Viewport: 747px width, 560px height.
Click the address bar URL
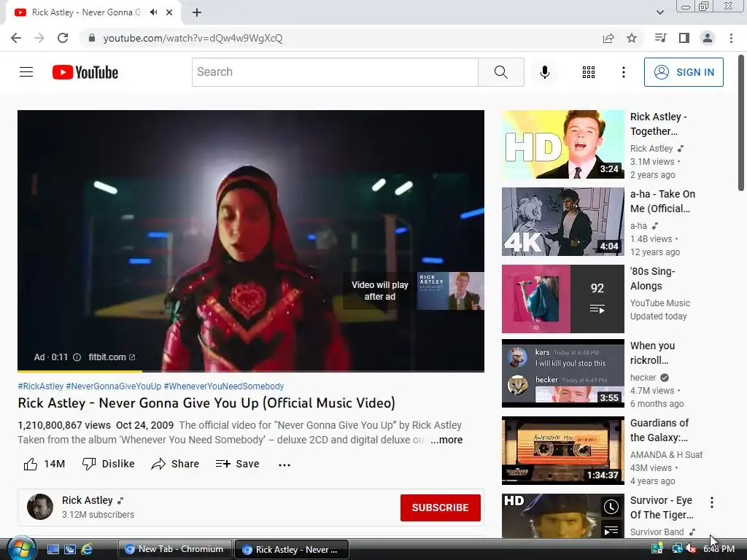pyautogui.click(x=193, y=38)
